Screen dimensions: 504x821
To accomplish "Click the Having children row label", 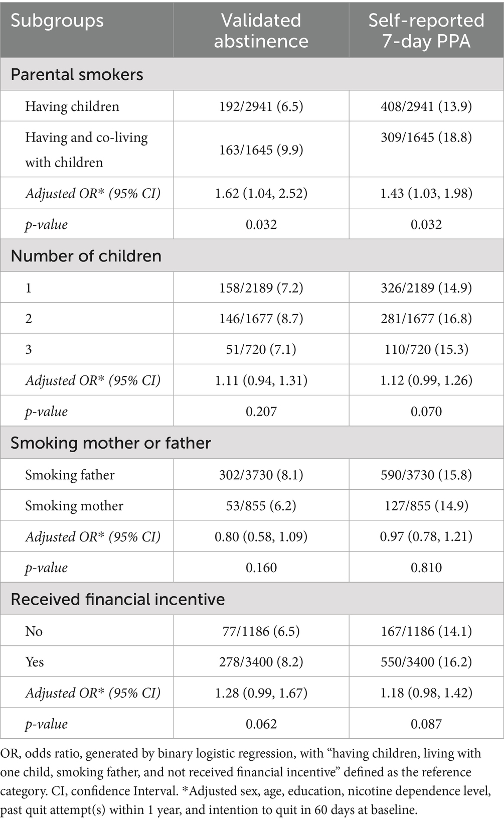I will [72, 106].
